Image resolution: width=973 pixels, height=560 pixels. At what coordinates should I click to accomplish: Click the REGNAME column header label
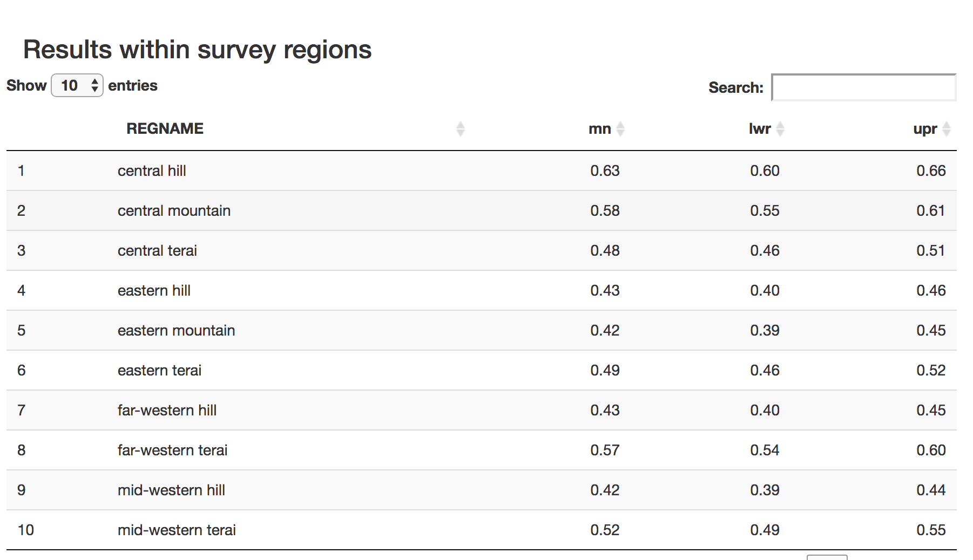click(x=165, y=128)
